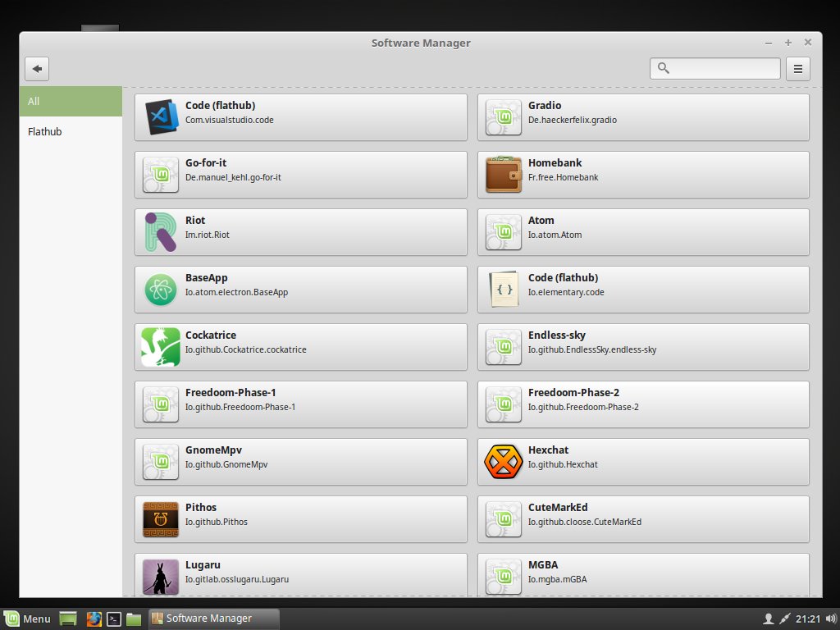Image resolution: width=840 pixels, height=630 pixels.
Task: Launch Firefox from the taskbar
Action: coord(94,619)
